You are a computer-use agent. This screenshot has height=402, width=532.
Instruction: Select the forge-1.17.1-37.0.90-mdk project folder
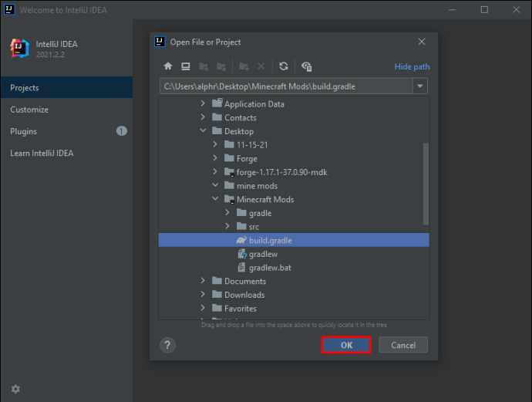pyautogui.click(x=294, y=172)
